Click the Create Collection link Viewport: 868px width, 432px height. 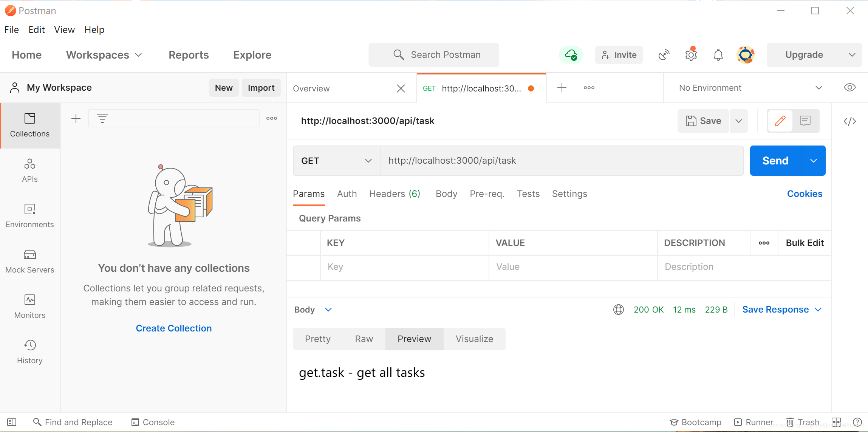(174, 328)
